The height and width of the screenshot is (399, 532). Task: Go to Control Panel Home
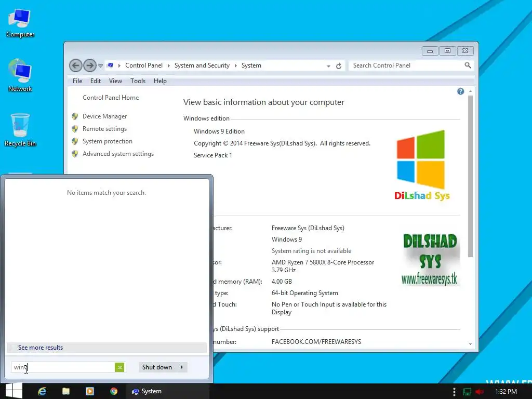111,97
